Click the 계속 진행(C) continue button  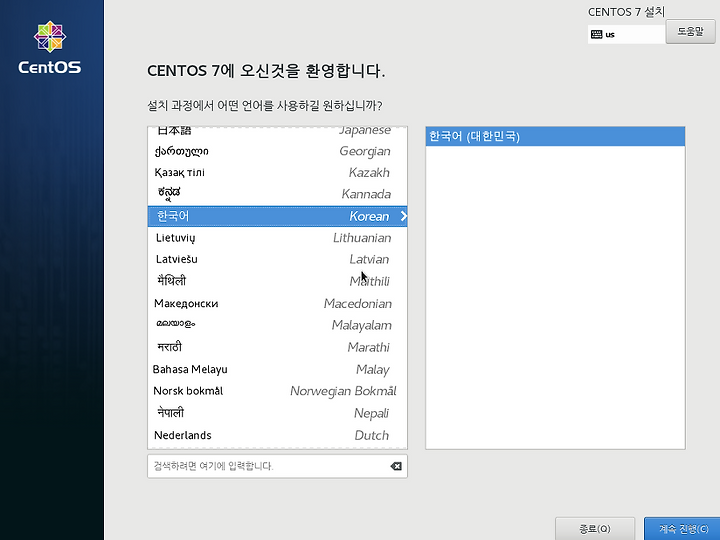point(683,529)
